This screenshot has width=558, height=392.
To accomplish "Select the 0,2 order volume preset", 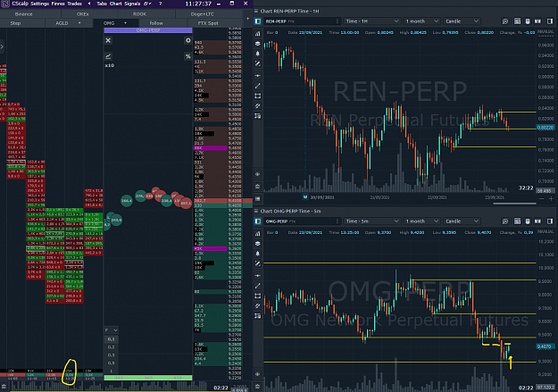I will point(111,347).
